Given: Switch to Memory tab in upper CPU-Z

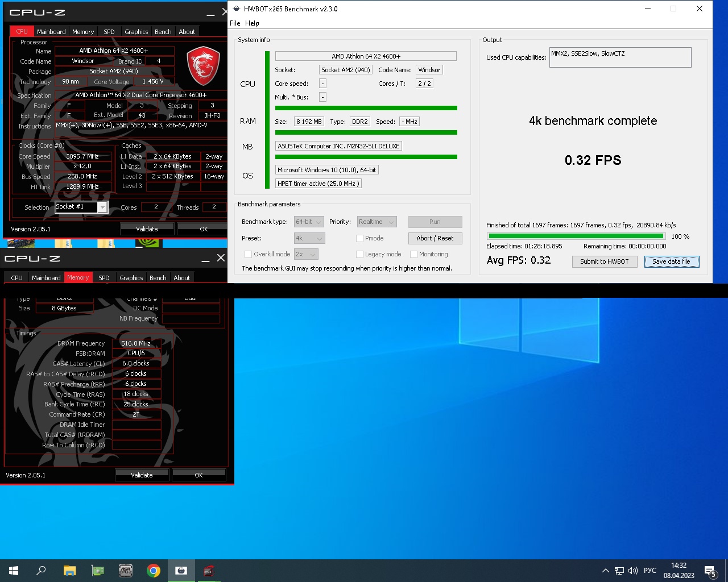Looking at the screenshot, I should coord(83,32).
